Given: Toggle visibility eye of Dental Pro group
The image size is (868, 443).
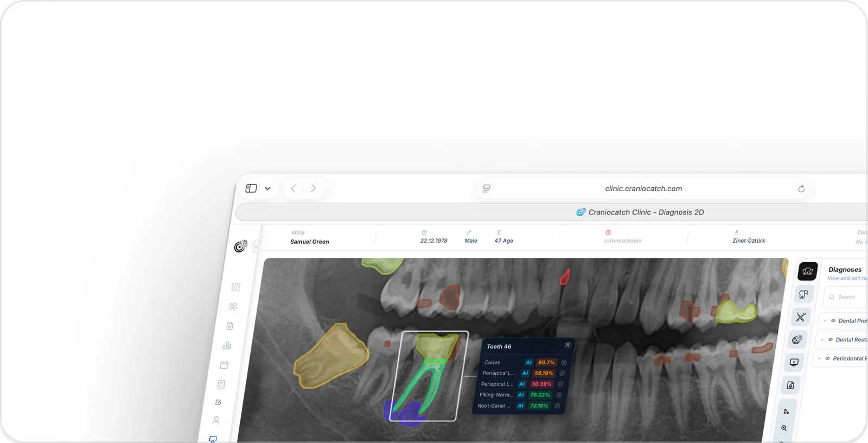Looking at the screenshot, I should [833, 321].
